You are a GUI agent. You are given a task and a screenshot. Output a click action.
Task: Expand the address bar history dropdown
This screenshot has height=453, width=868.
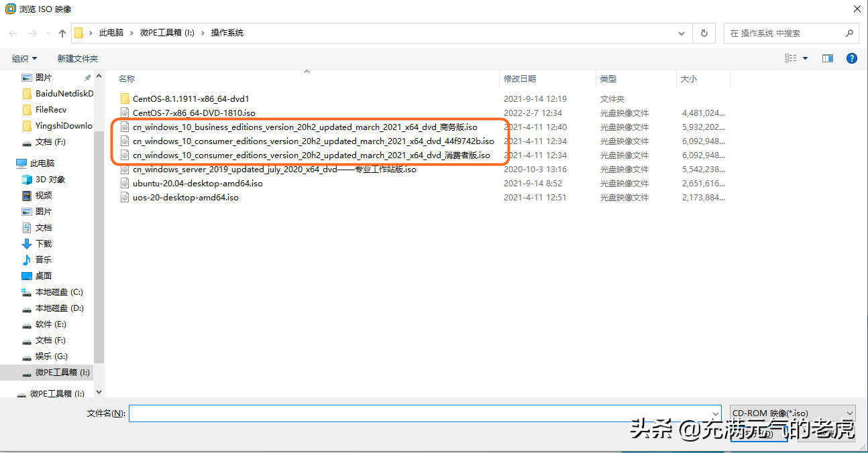point(682,33)
